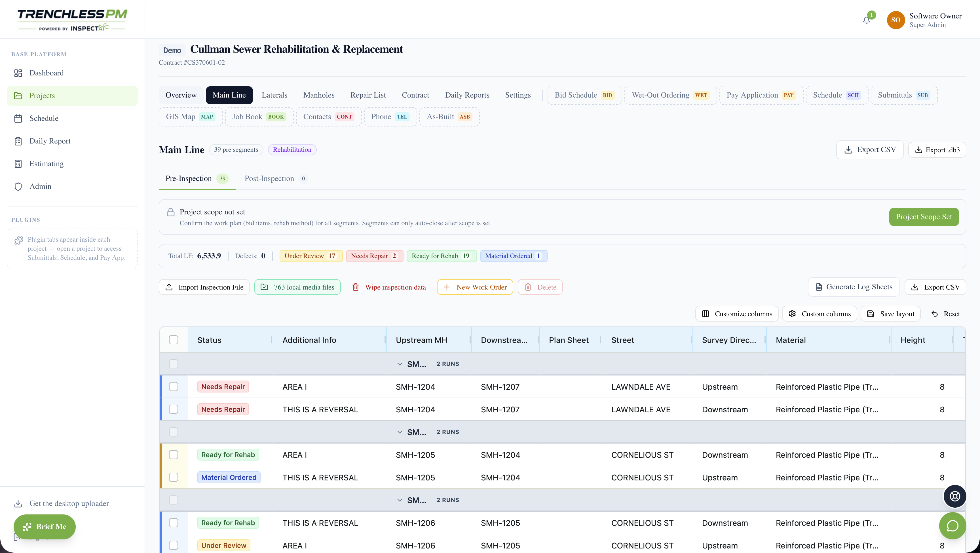The height and width of the screenshot is (553, 980).
Task: Select Ready for Rehab SMH-1205 AREA I row
Action: click(x=174, y=455)
